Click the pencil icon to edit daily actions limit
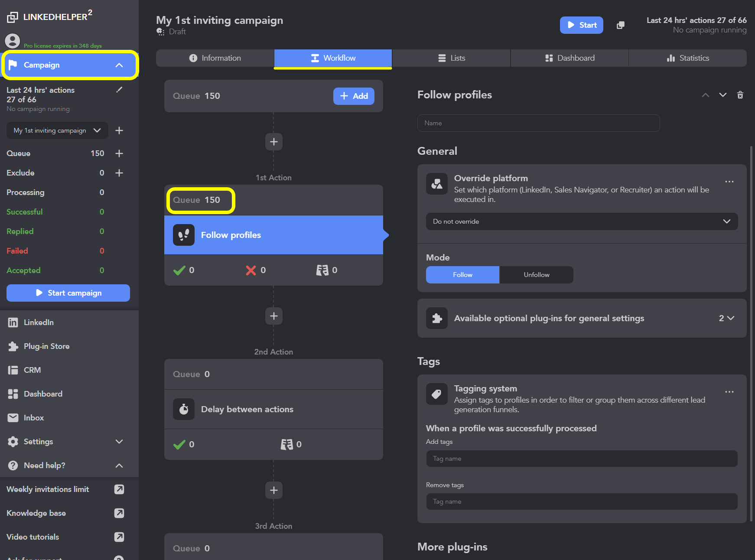This screenshot has width=755, height=560. pyautogui.click(x=119, y=90)
